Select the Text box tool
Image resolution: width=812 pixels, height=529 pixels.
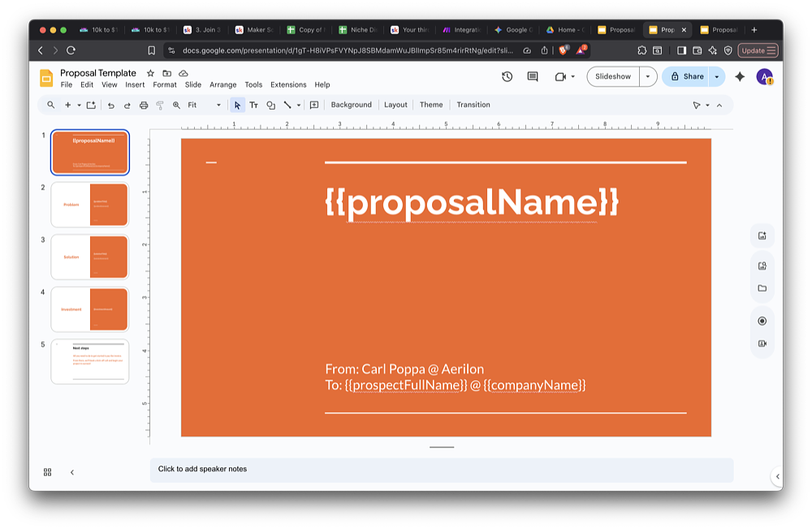[253, 105]
